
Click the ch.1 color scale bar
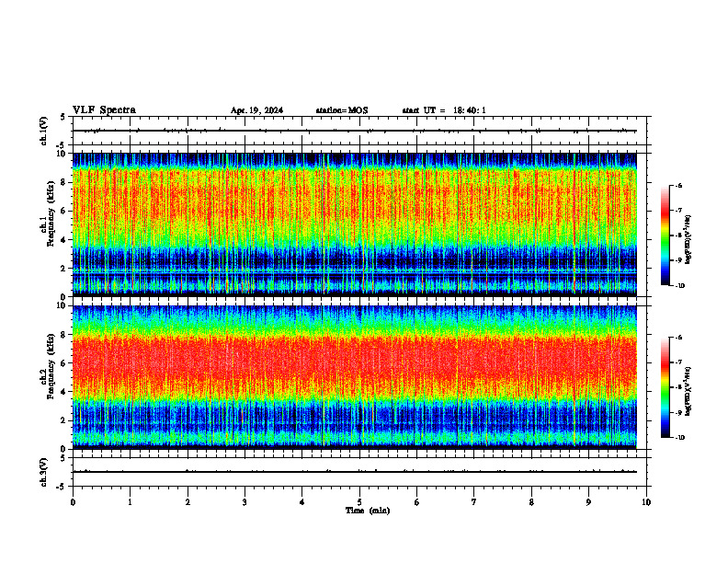coord(665,236)
